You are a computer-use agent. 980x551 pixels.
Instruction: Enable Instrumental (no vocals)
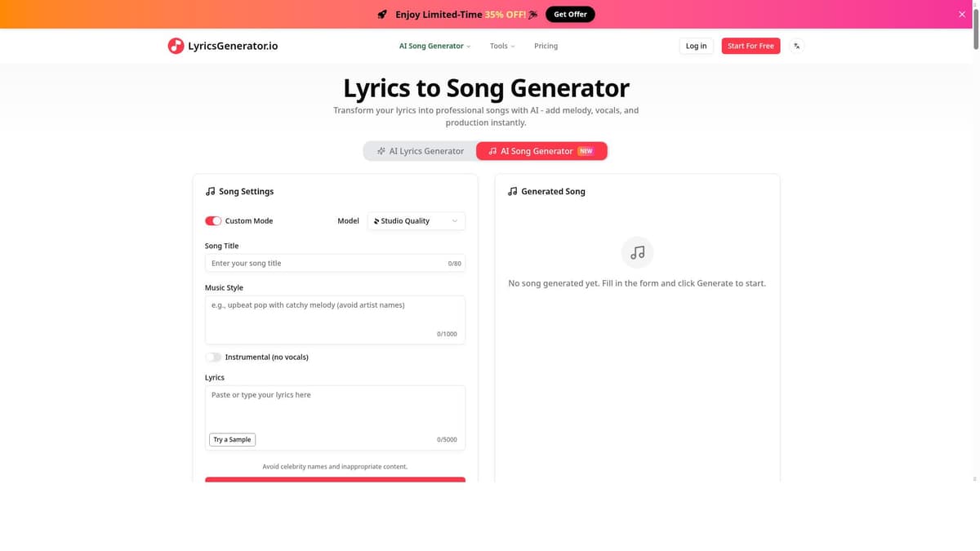point(214,357)
